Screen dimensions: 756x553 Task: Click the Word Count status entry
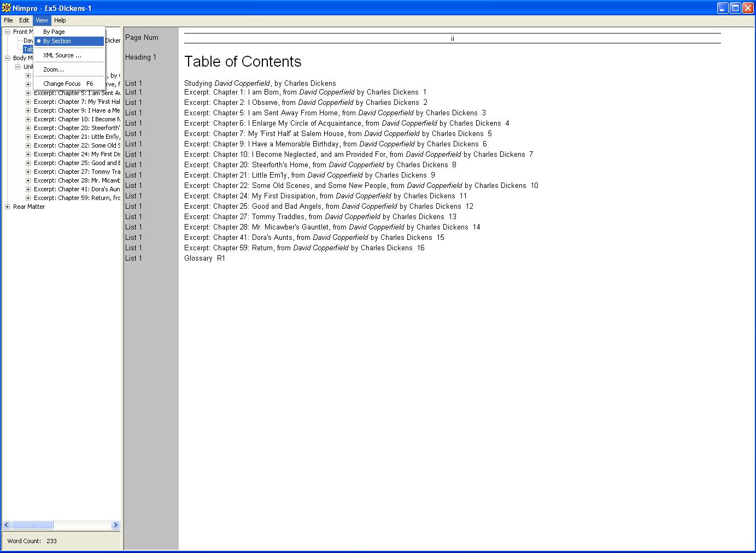(x=32, y=541)
